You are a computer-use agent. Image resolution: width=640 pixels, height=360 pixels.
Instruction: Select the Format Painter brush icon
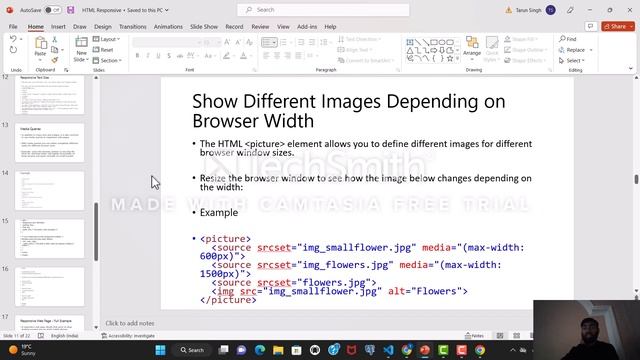[x=55, y=60]
